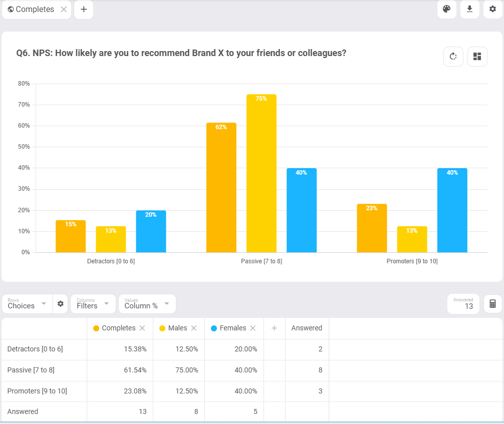Remove the Completes filter column

pyautogui.click(x=142, y=328)
